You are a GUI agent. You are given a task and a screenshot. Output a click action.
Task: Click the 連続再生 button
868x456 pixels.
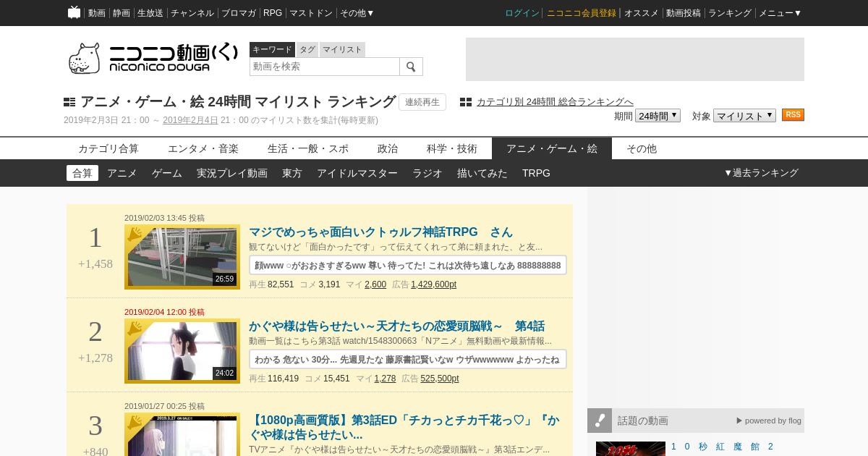pyautogui.click(x=422, y=102)
